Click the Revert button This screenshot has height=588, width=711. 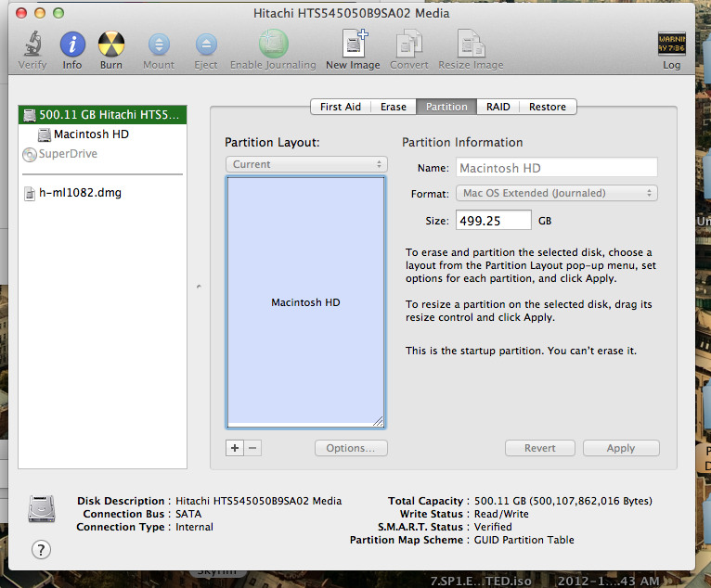click(540, 448)
